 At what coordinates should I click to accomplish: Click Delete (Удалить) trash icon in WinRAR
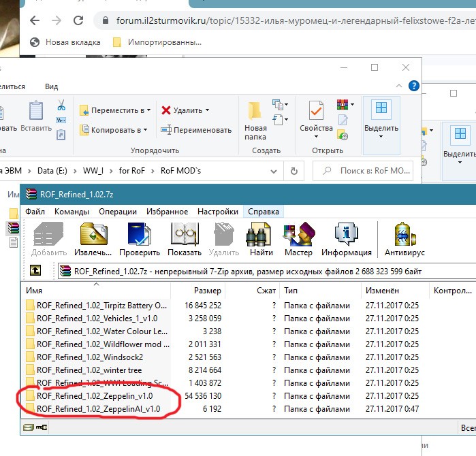click(224, 234)
